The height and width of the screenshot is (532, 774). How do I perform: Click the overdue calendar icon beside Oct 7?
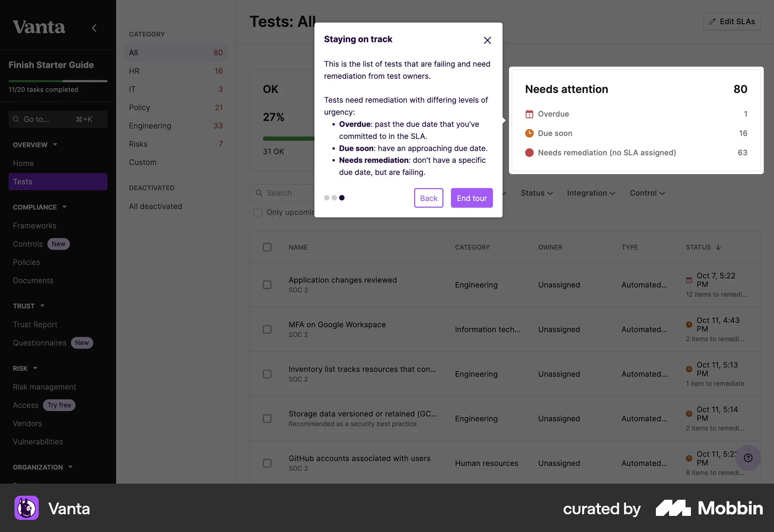(689, 280)
